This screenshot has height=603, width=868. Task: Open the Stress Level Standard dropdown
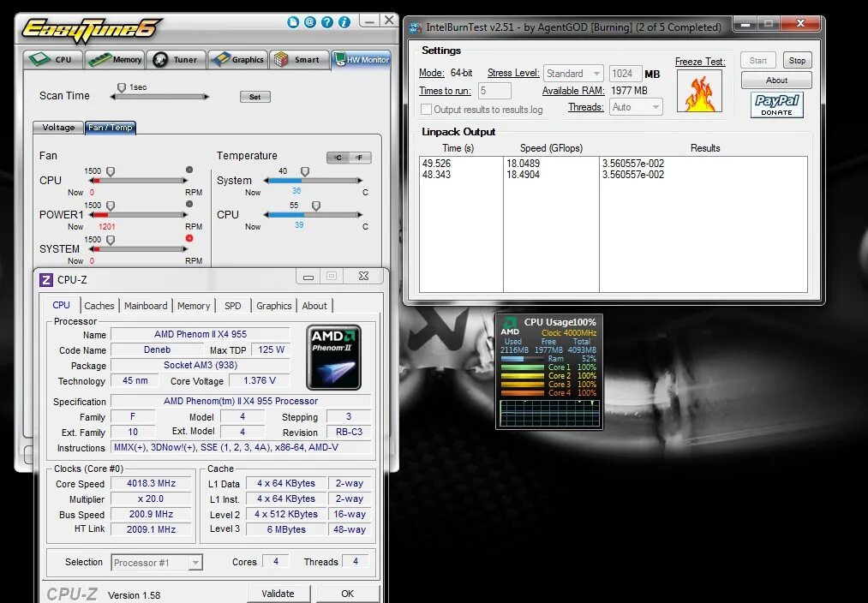tap(573, 73)
